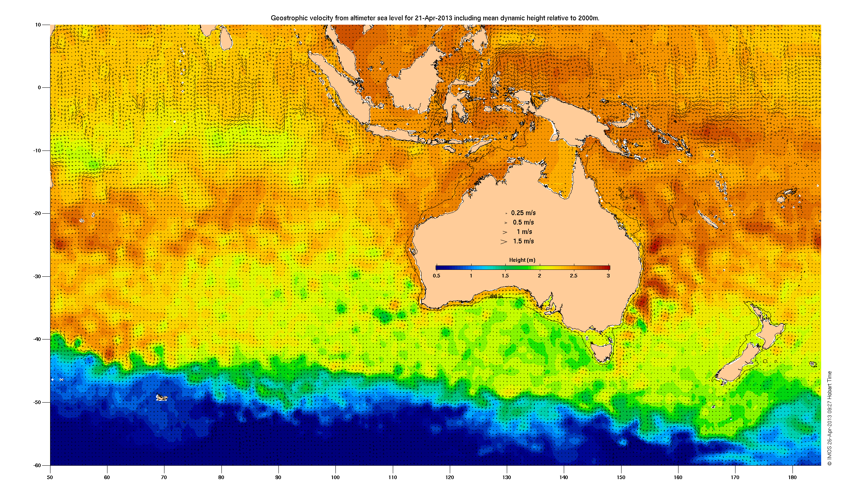Click latitude axis label -40
868x490 pixels.
(37, 339)
